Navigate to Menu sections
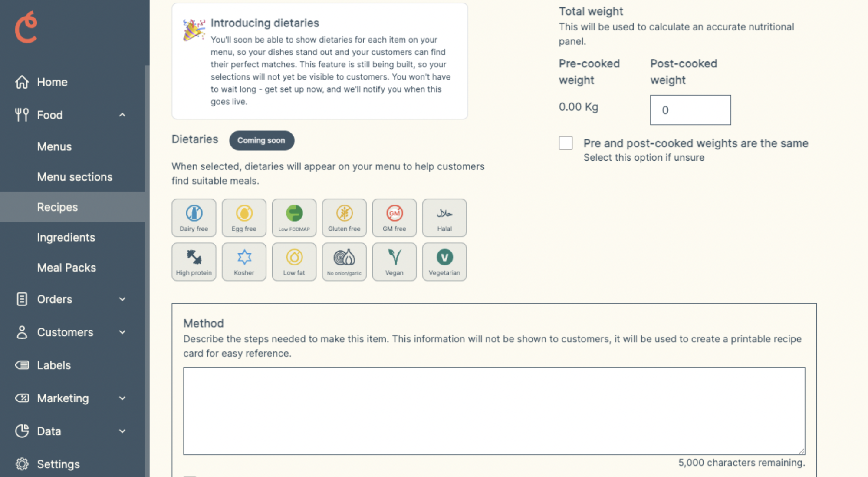Viewport: 868px width, 477px height. pyautogui.click(x=75, y=177)
